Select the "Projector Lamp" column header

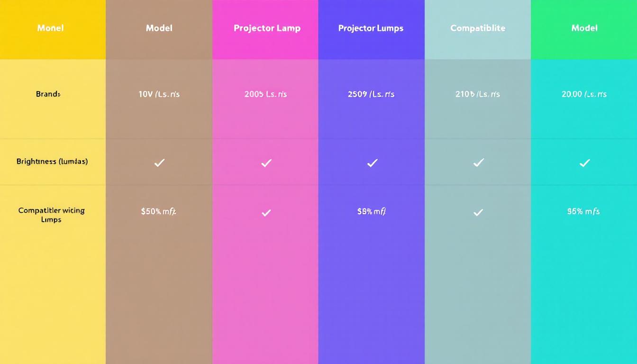click(x=267, y=28)
